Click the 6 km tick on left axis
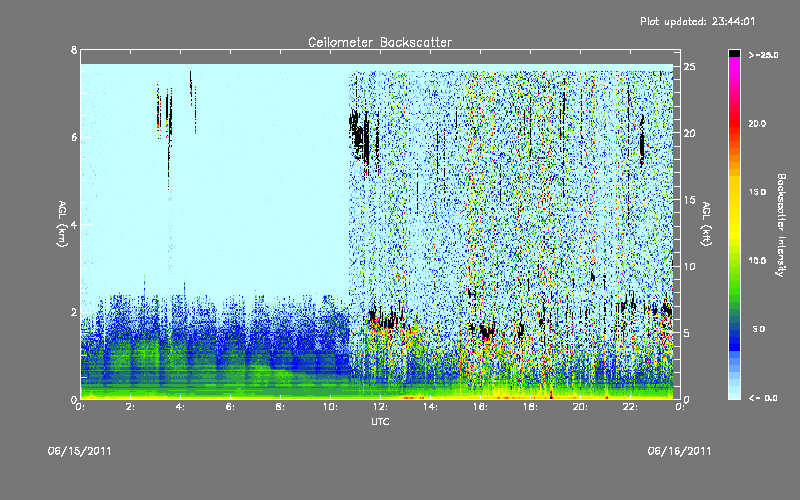This screenshot has width=800, height=500. click(x=74, y=137)
